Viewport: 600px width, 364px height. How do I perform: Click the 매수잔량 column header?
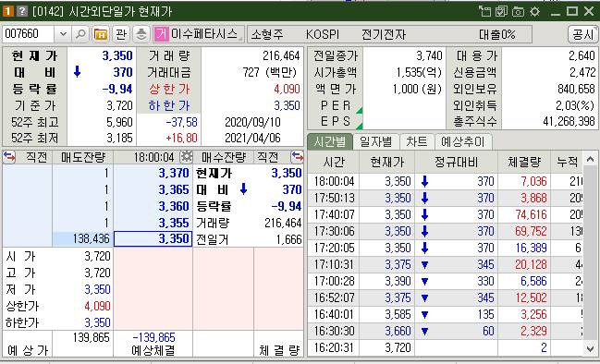(224, 157)
